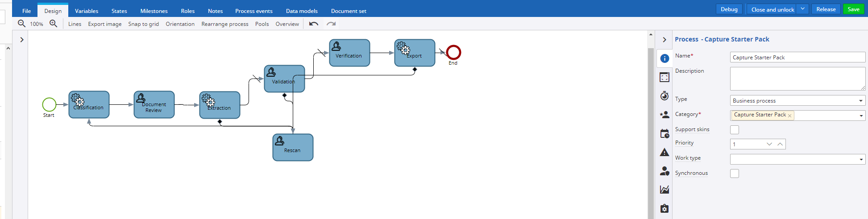The width and height of the screenshot is (868, 219).
Task: Switch to the Variables tab
Action: pos(87,11)
